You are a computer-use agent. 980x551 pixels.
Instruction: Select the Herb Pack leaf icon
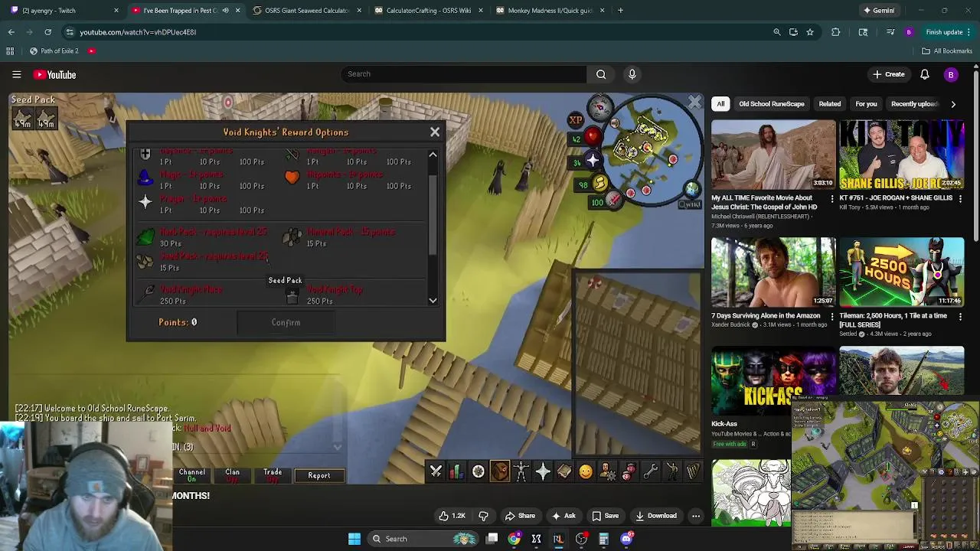coord(145,237)
